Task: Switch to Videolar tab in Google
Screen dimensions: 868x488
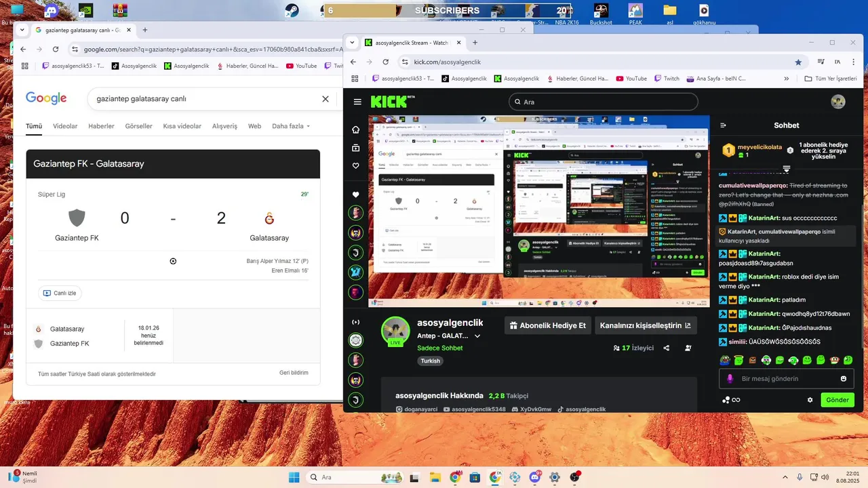Action: 65,126
